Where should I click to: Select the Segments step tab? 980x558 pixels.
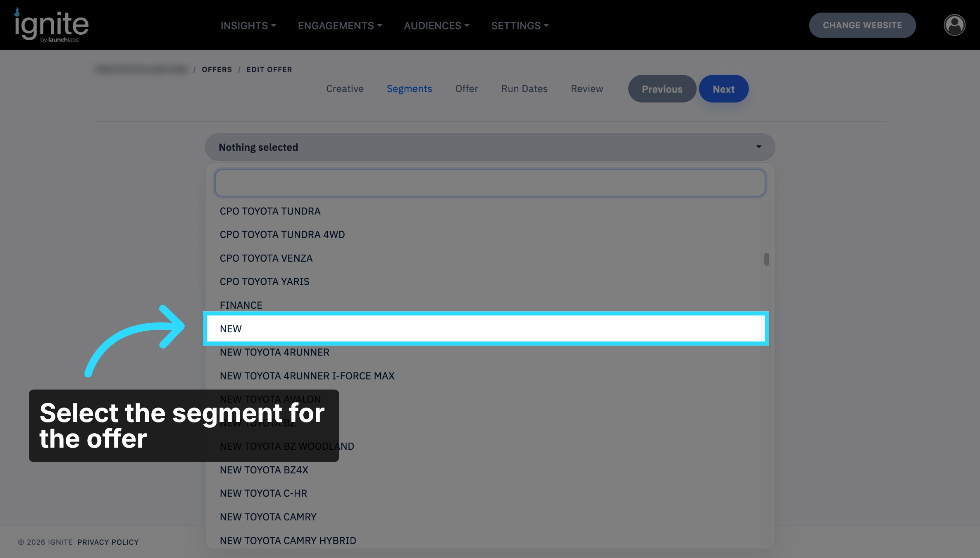409,88
